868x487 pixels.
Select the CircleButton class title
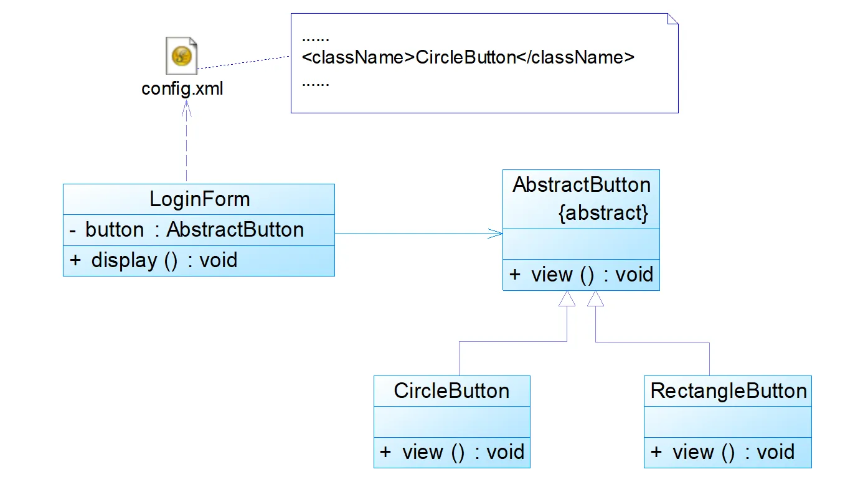[451, 391]
